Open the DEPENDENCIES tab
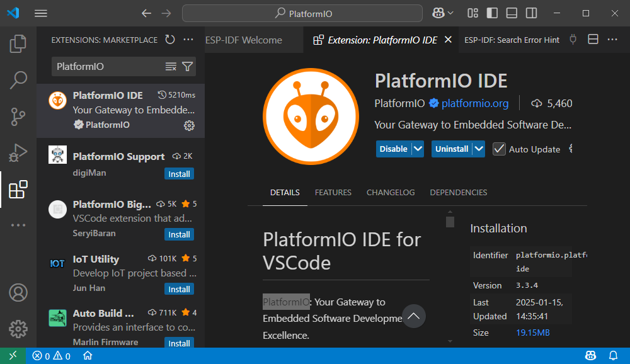This screenshot has width=630, height=364. [x=459, y=193]
